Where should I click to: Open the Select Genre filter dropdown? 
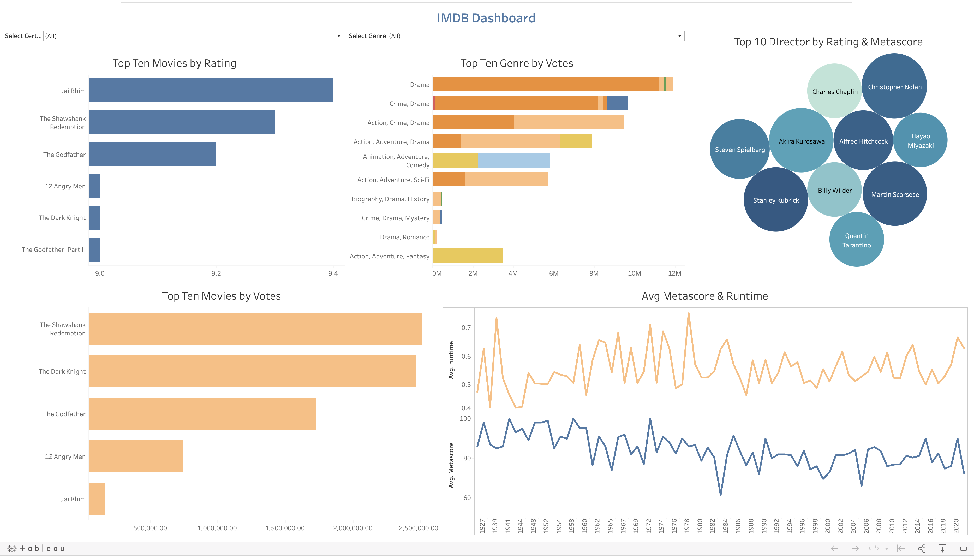pos(536,36)
